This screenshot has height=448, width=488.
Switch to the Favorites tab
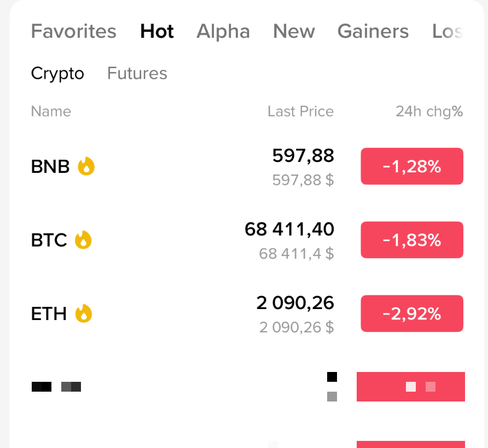pos(73,31)
